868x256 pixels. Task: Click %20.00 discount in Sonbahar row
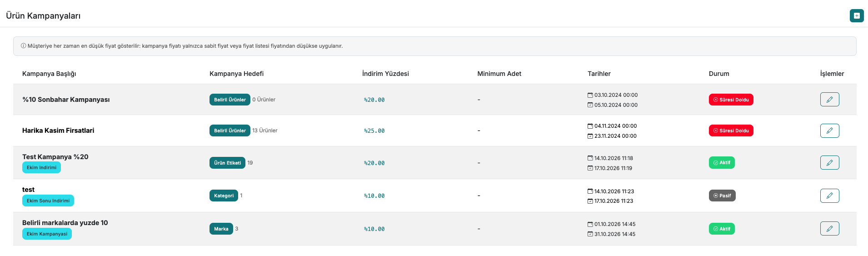click(374, 100)
